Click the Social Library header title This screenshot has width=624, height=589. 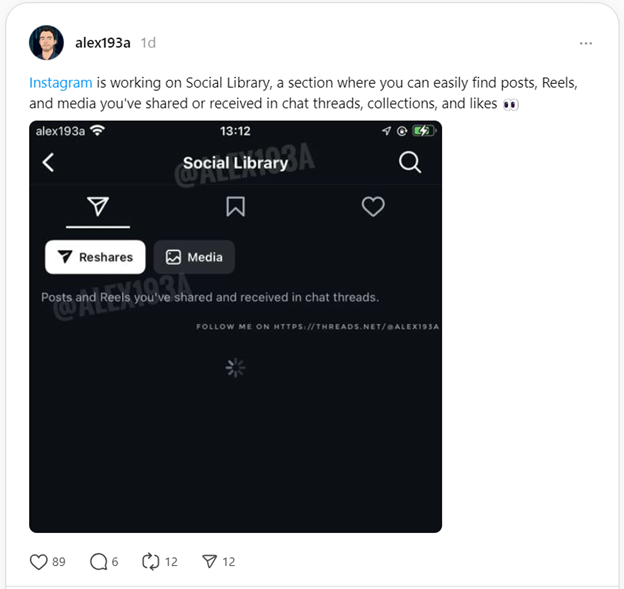[x=235, y=163]
